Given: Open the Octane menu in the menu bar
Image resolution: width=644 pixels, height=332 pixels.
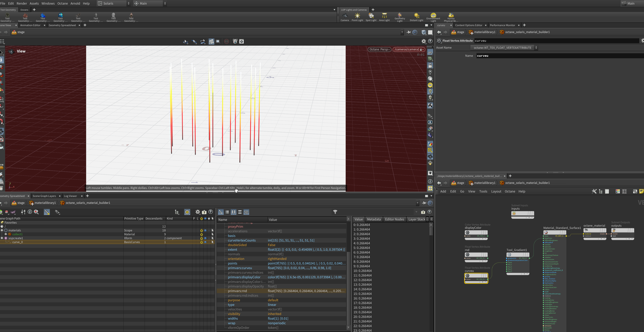Looking at the screenshot, I should [x=62, y=4].
